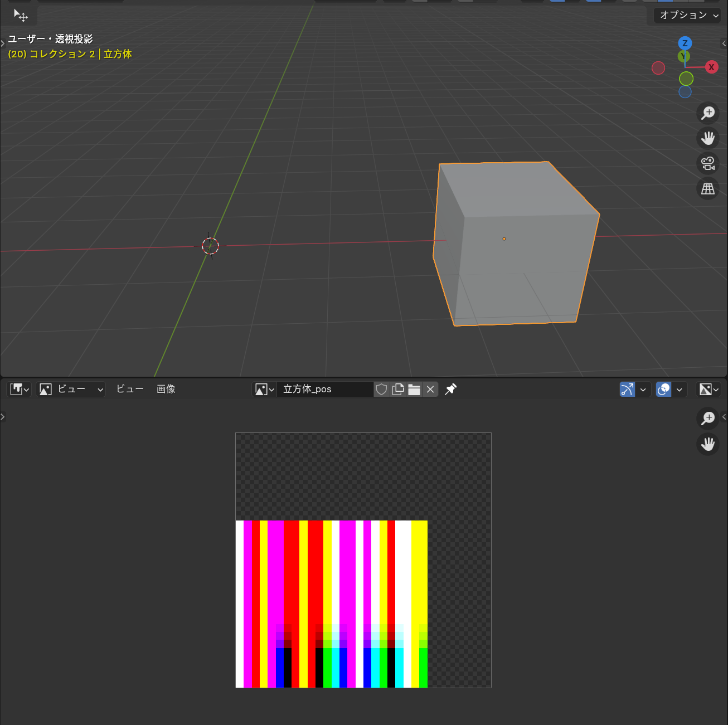Click the 3D viewport zoom magnifier icon
Screen dimensions: 728x725
[708, 113]
